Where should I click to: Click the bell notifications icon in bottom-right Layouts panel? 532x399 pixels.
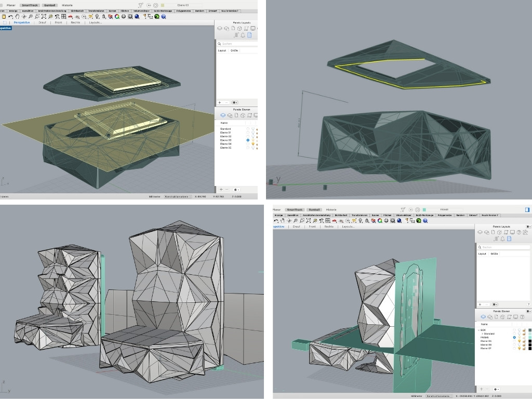[502, 238]
